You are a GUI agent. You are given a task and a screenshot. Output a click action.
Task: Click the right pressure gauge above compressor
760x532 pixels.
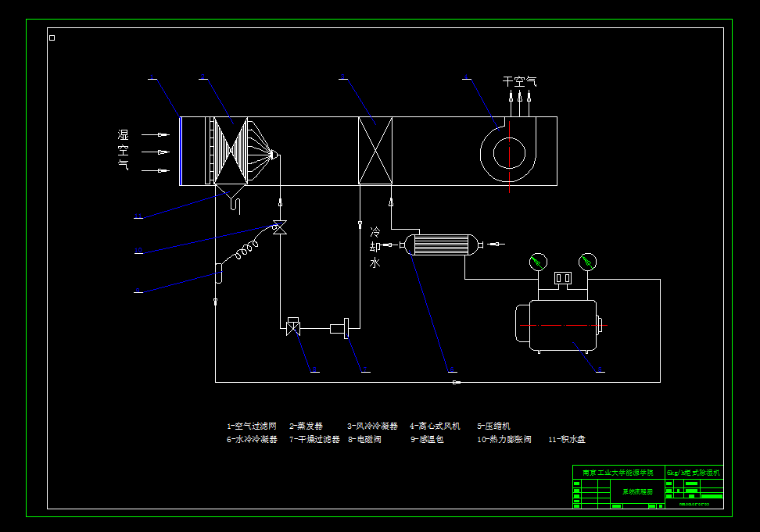[x=587, y=262]
